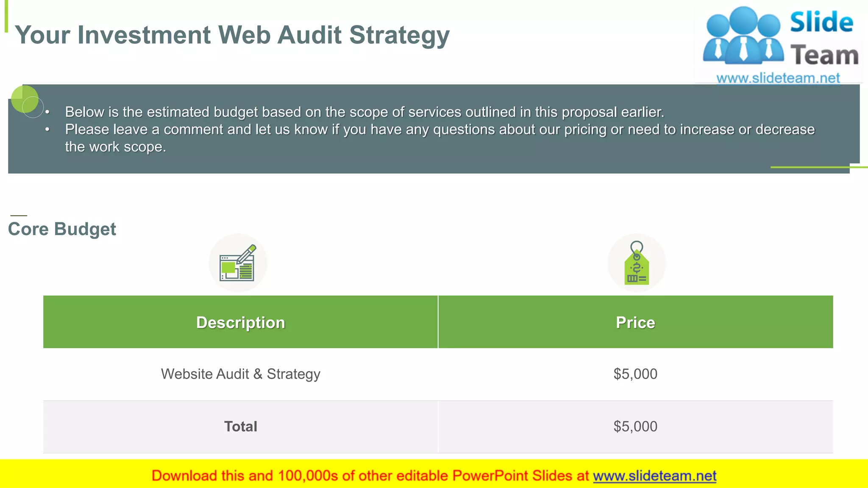This screenshot has height=488, width=868.
Task: Click the Slide Team logo text
Action: tap(824, 38)
